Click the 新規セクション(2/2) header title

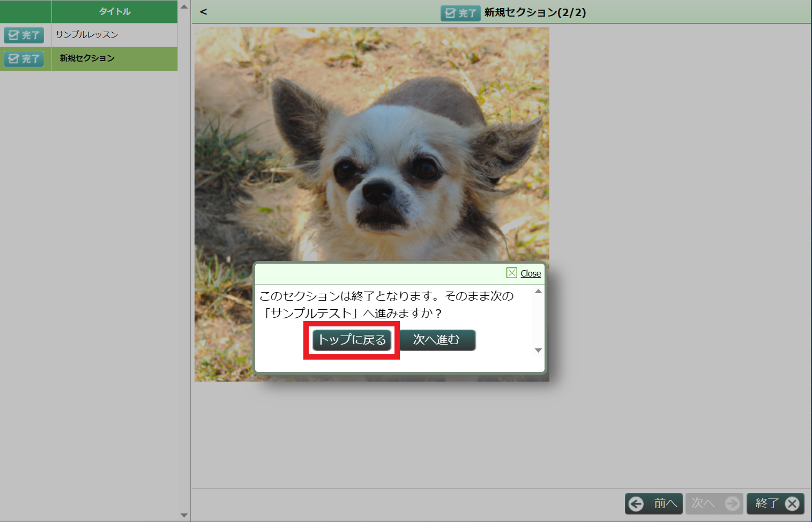pyautogui.click(x=535, y=12)
